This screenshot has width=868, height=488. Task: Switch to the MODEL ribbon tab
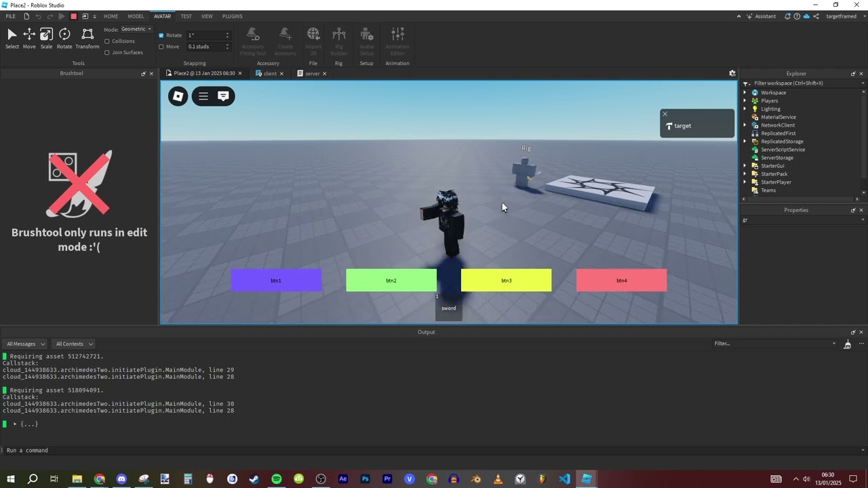coord(136,16)
